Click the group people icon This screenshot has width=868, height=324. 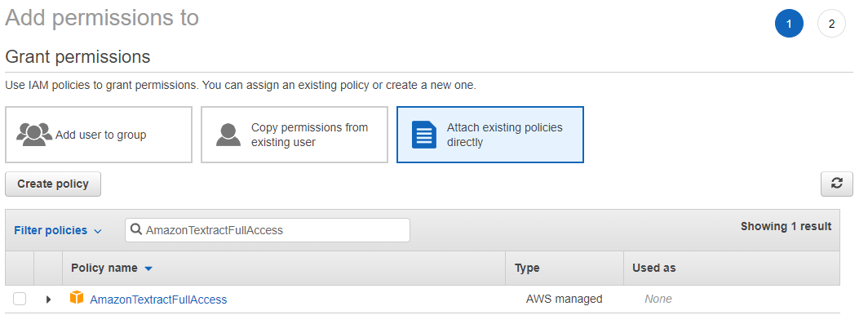[34, 135]
